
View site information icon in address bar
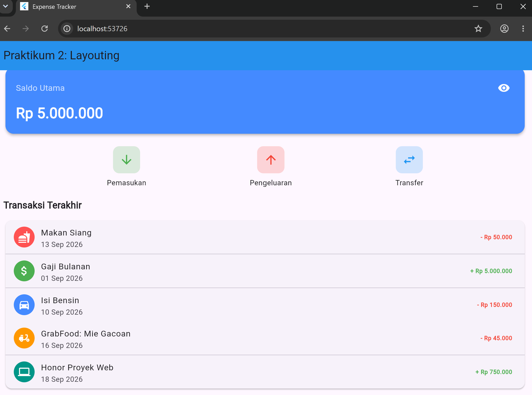click(67, 29)
